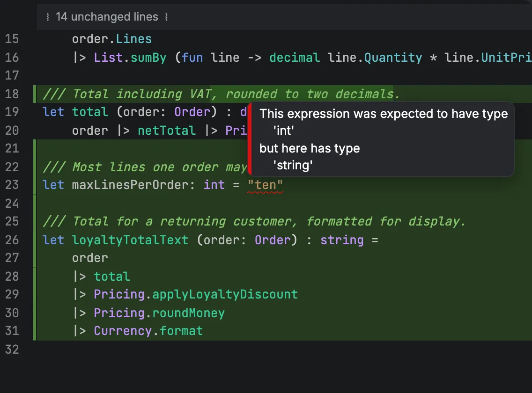Click the string return type on line 26

point(342,240)
